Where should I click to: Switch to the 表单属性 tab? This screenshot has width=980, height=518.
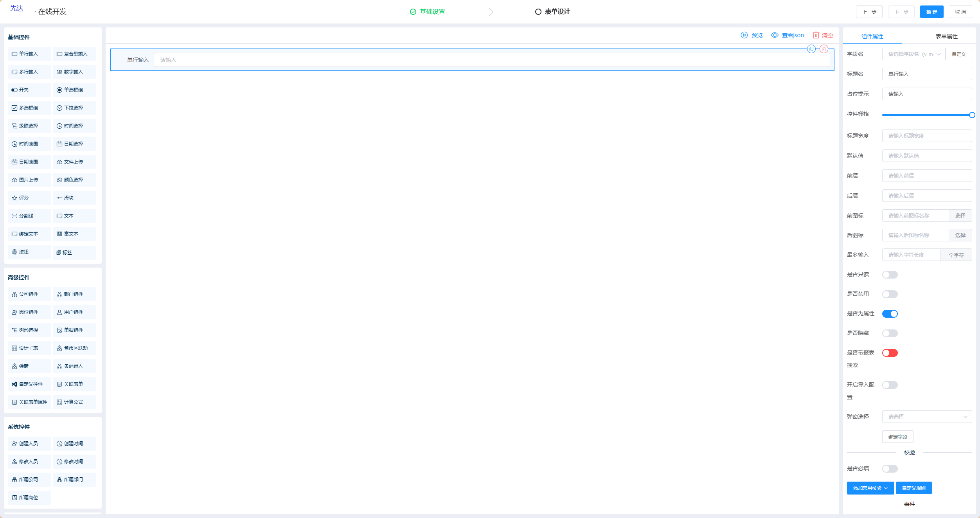(946, 36)
